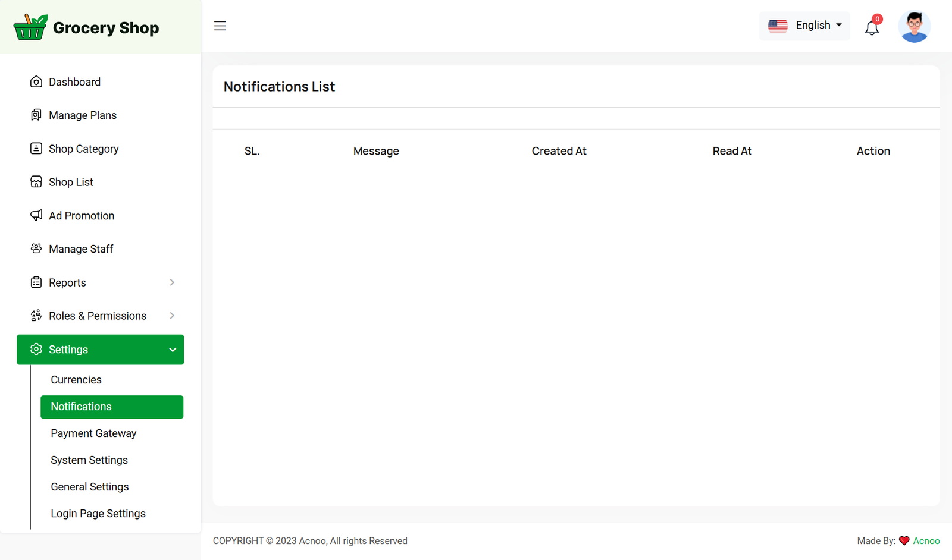
Task: Navigate to Login Page Settings
Action: point(98,514)
